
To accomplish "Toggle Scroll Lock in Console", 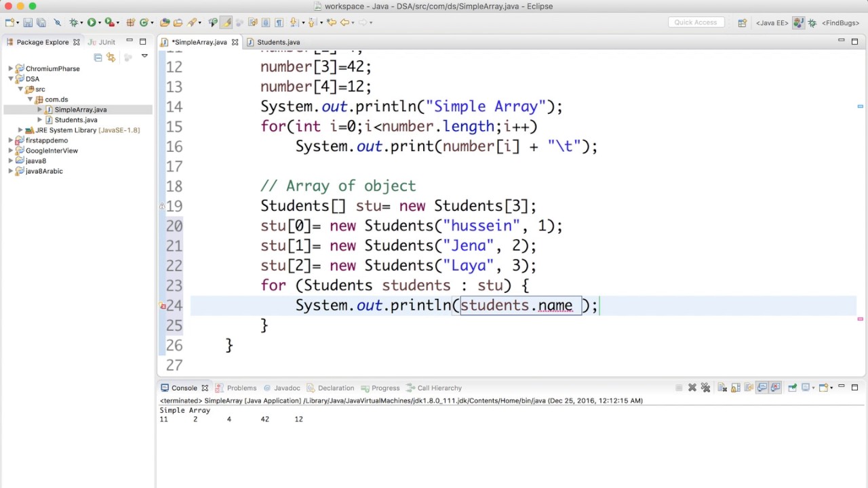I will [735, 388].
